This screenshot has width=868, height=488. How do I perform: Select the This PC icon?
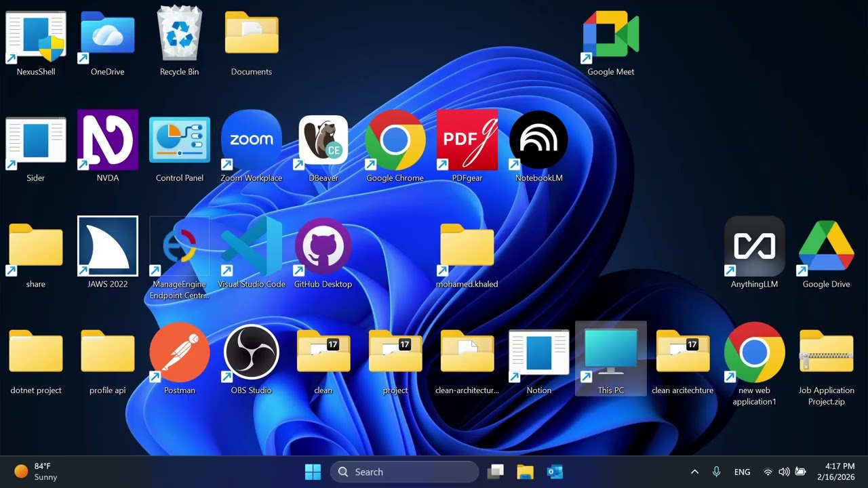(611, 359)
